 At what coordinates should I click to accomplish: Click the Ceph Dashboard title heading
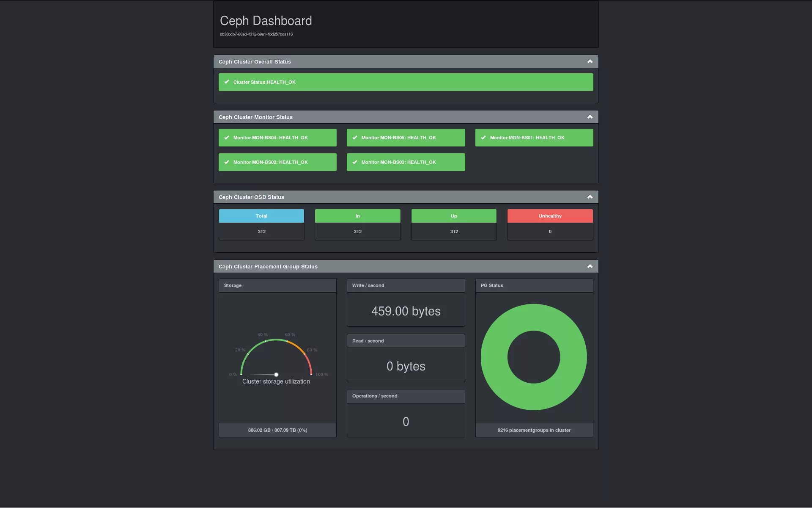point(266,21)
